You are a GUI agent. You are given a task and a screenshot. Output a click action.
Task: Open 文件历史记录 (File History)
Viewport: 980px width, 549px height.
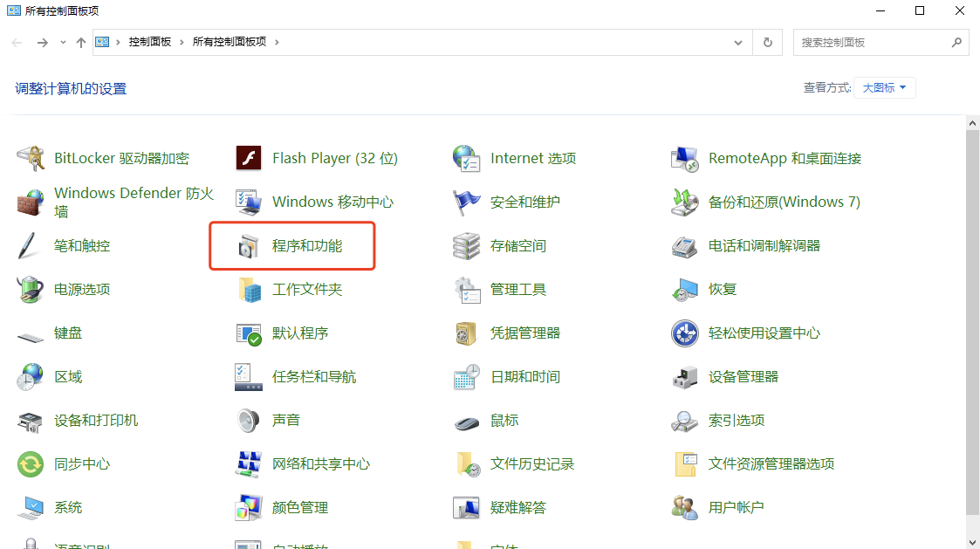pos(534,463)
